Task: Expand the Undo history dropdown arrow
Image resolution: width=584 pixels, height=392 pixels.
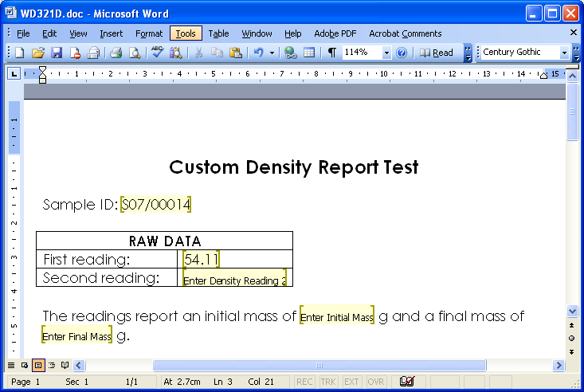Action: click(x=272, y=53)
